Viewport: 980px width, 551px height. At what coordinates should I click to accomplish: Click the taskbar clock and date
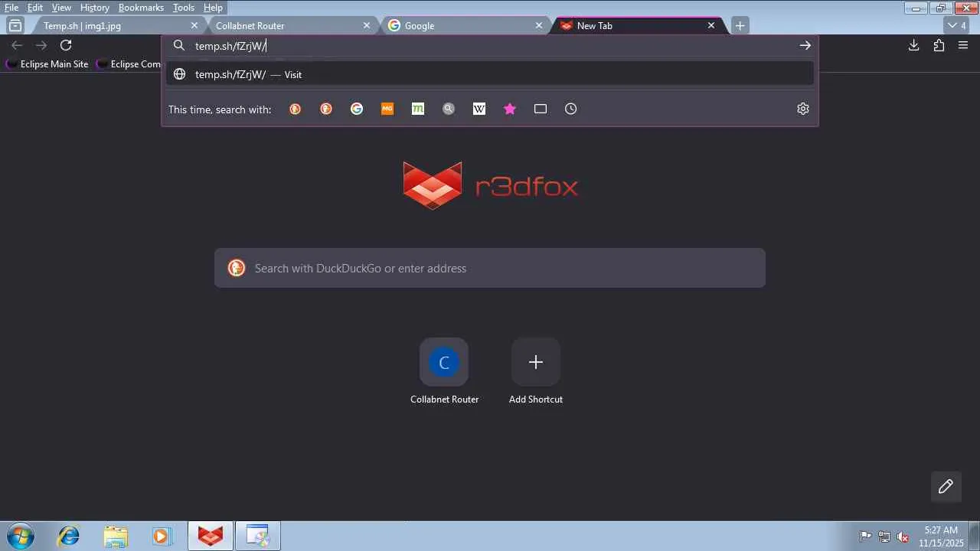[941, 536]
